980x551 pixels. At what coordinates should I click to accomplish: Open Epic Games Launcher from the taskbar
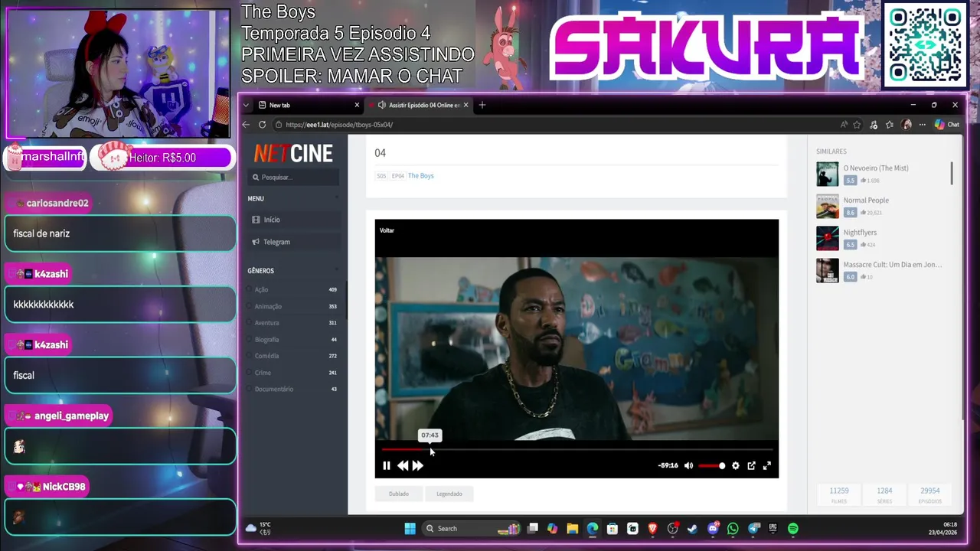773,528
